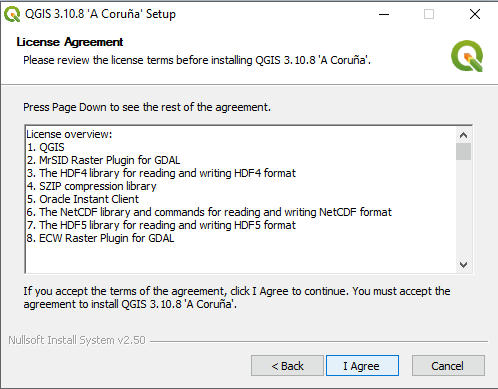This screenshot has height=389, width=498.
Task: Cancel the QGIS setup
Action: 448,366
